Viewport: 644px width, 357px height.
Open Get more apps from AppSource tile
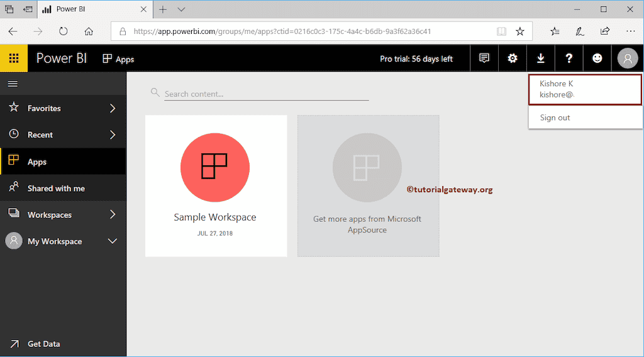[369, 186]
